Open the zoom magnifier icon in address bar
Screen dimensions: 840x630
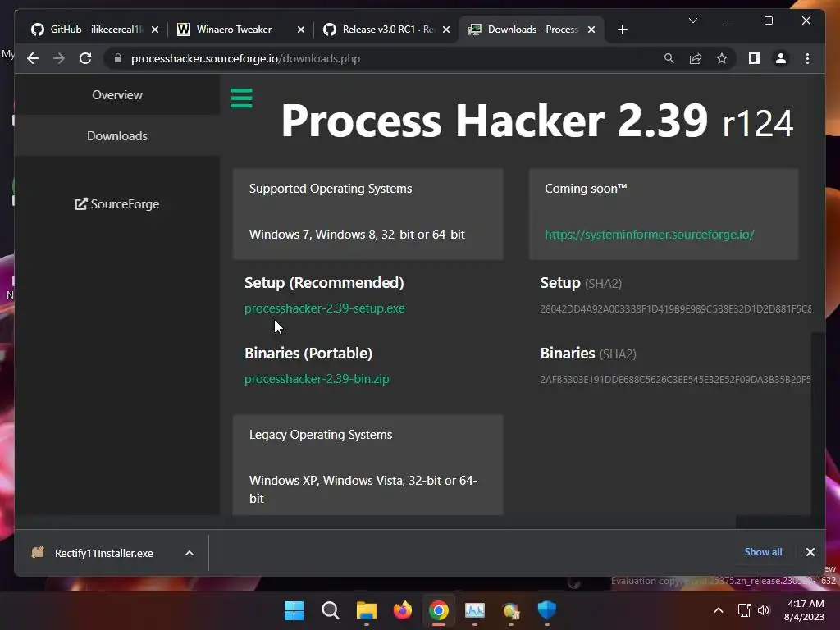[x=669, y=58]
